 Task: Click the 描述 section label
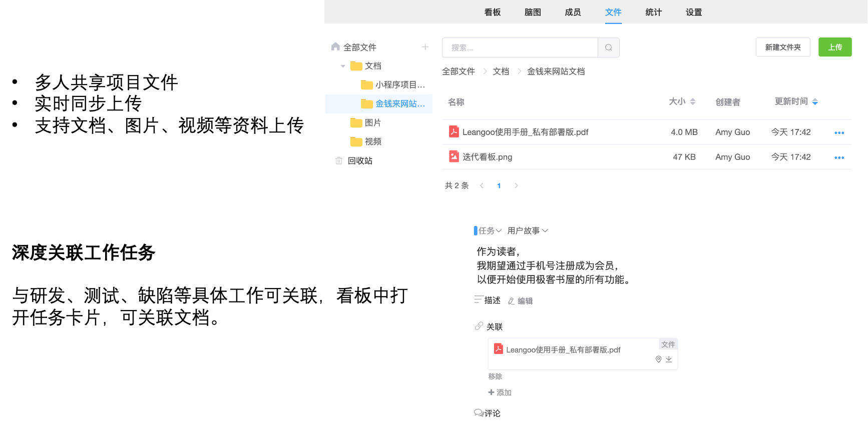pos(492,300)
